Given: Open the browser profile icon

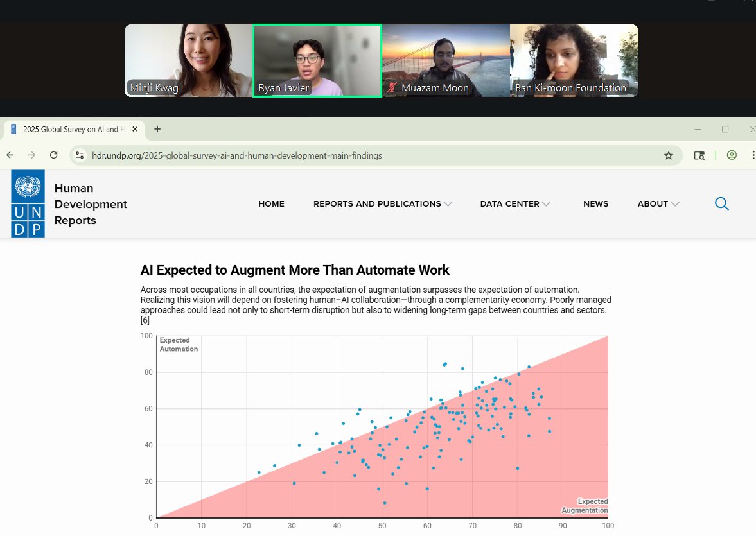Looking at the screenshot, I should tap(732, 155).
